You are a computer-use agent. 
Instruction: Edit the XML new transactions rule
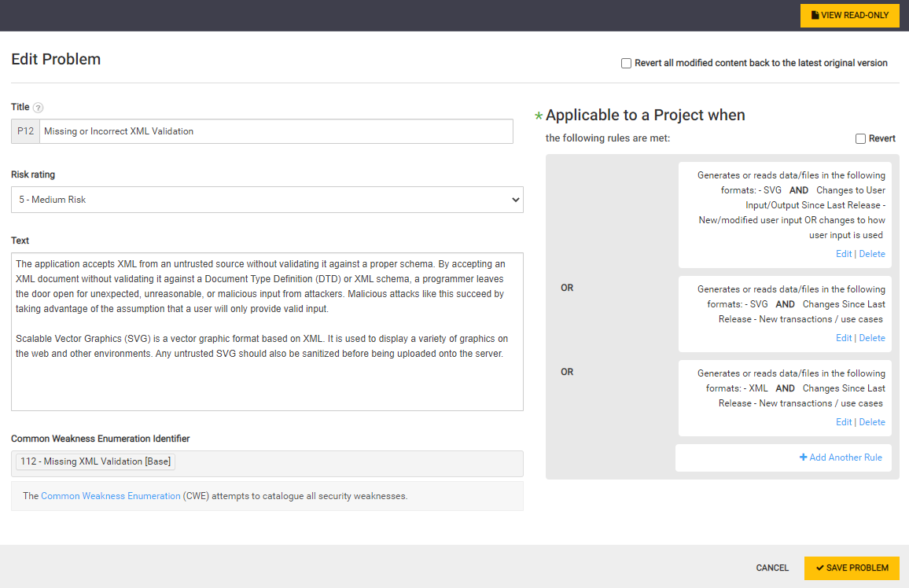[x=844, y=422]
